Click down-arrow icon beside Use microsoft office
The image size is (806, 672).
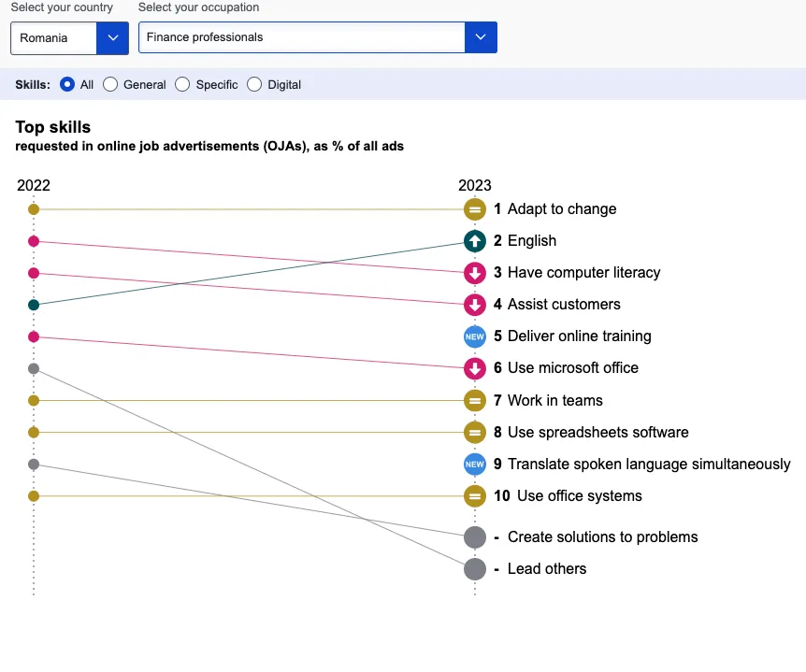pos(475,368)
